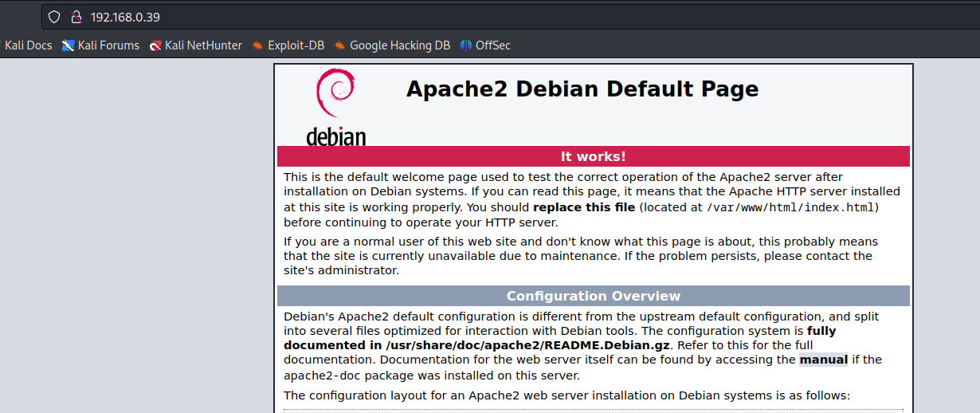Open the Kali Docs bookmark
This screenshot has height=413, width=980.
[28, 45]
